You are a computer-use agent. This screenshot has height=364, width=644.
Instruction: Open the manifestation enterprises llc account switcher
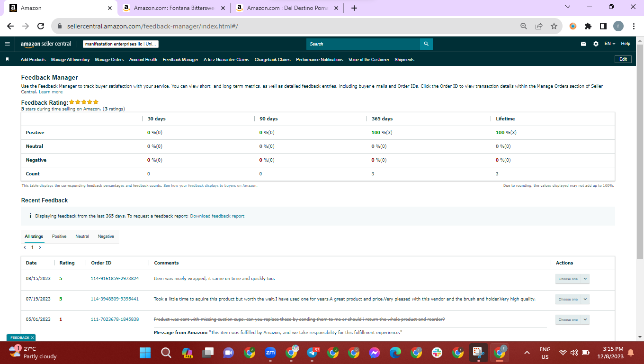pos(121,44)
